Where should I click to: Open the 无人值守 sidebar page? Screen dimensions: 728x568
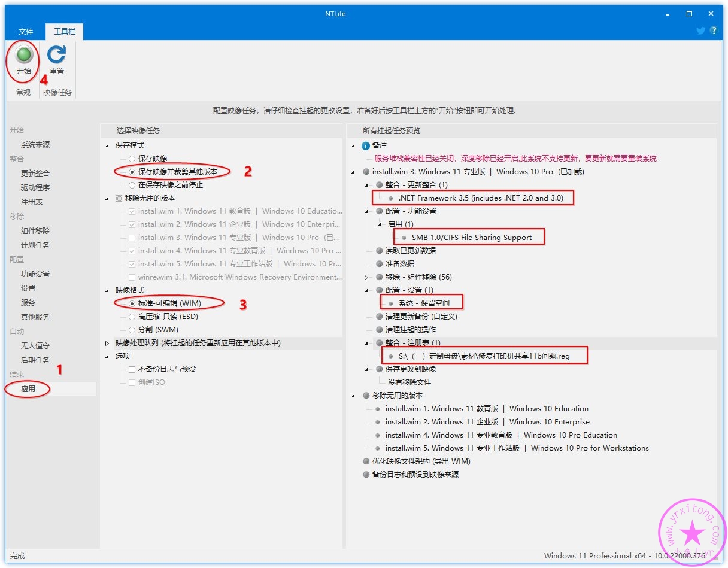(35, 346)
